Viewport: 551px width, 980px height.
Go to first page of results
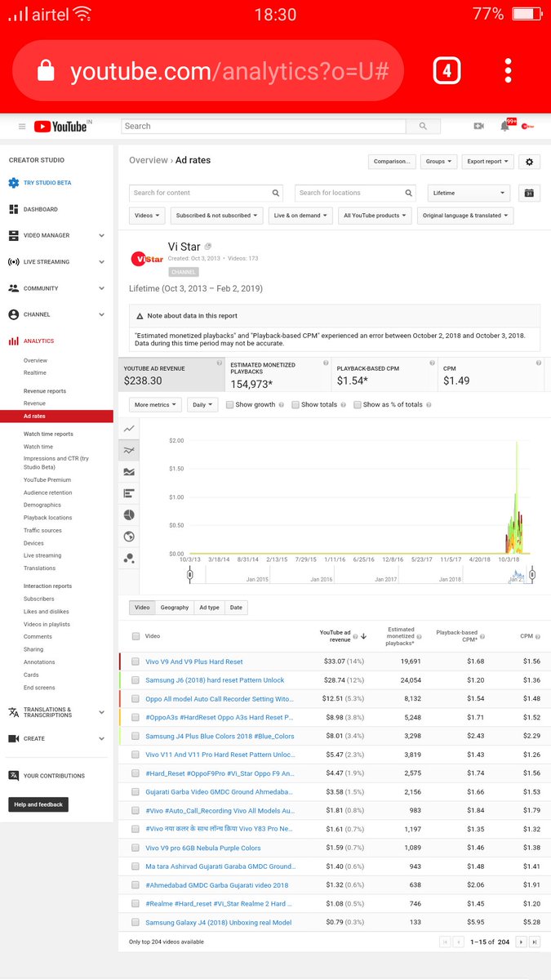click(x=445, y=942)
